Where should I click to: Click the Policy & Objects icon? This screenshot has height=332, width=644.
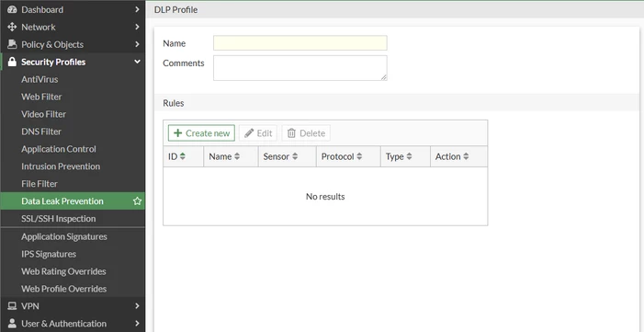(12, 44)
